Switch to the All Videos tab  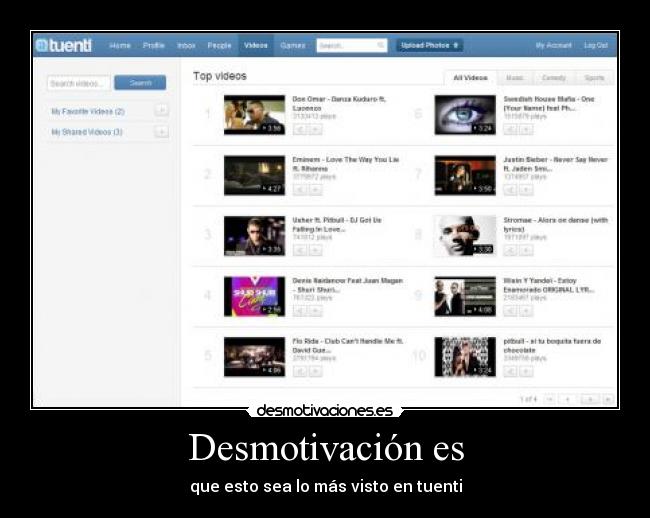pyautogui.click(x=470, y=78)
